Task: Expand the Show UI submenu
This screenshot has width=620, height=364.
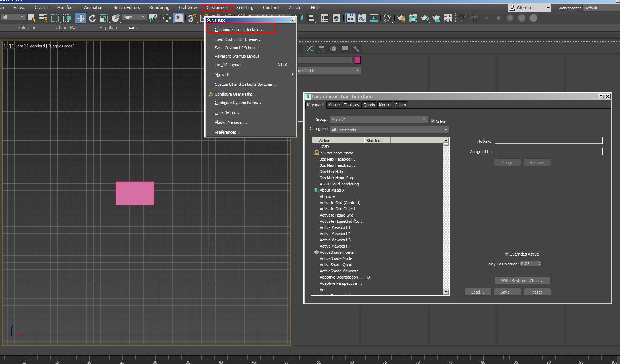Action: click(250, 74)
